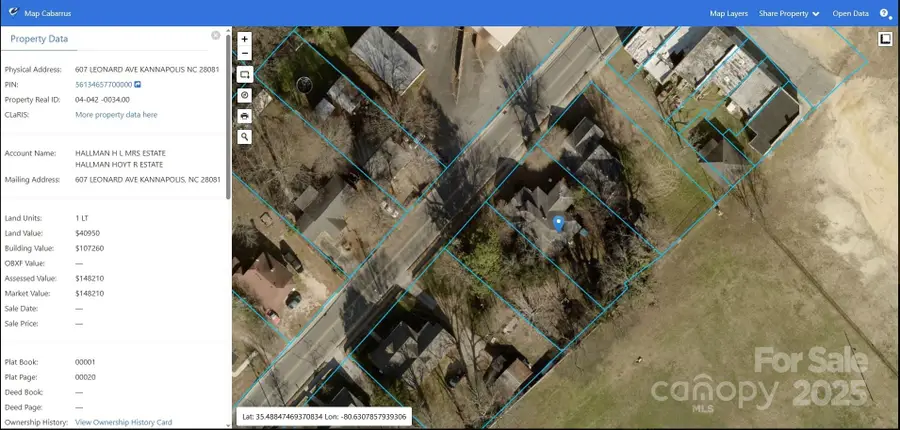Click account name HALLMAN HOYT R ESTATE
This screenshot has width=900, height=430.
tap(119, 165)
